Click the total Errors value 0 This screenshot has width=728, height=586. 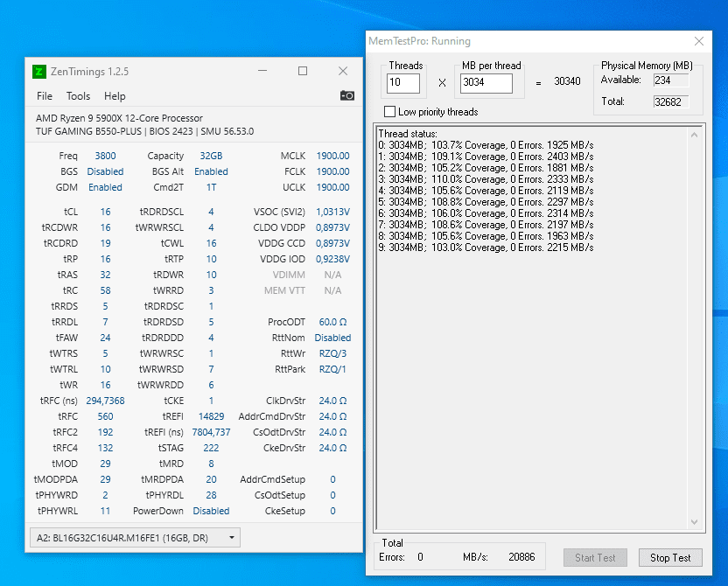420,557
